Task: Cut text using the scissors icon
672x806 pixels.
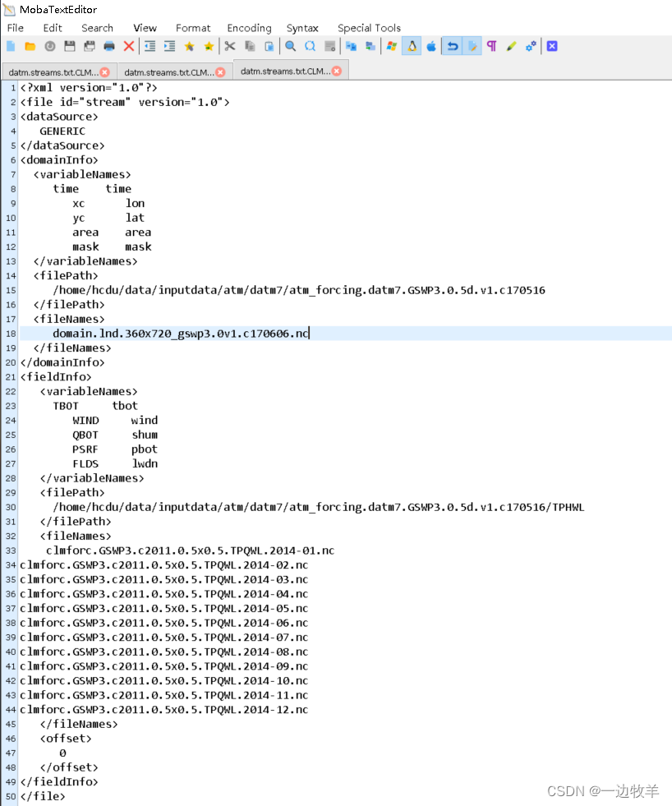Action: pos(228,46)
